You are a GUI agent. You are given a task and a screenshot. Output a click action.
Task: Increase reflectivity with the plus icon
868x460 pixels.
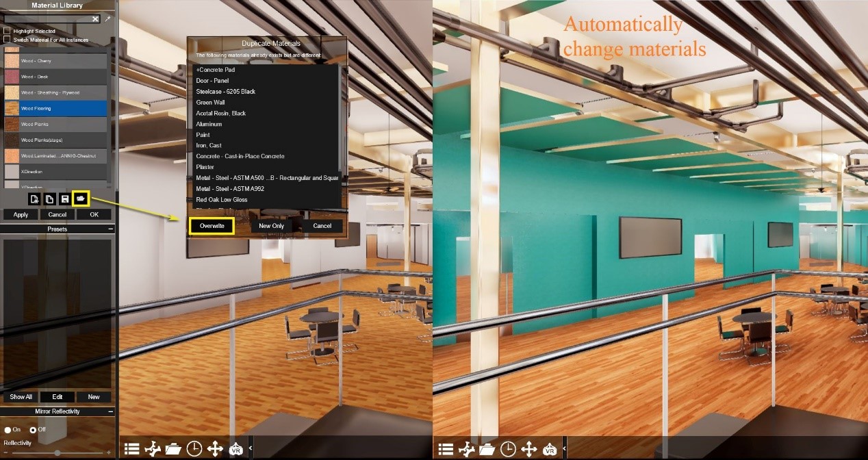coord(108,452)
